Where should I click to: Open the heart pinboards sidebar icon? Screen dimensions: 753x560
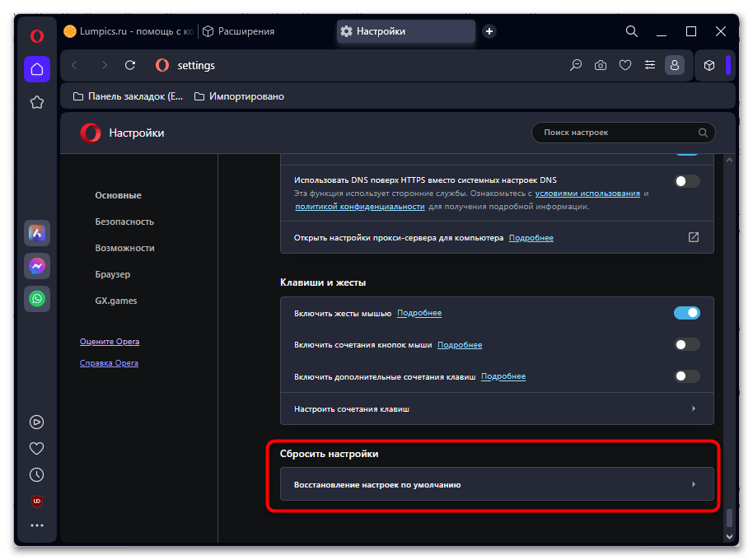37,448
